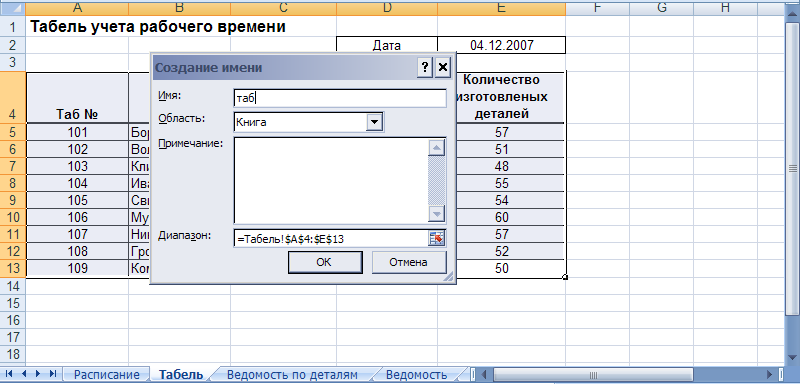Click the horizontal scrollbar left arrow

coord(485,375)
